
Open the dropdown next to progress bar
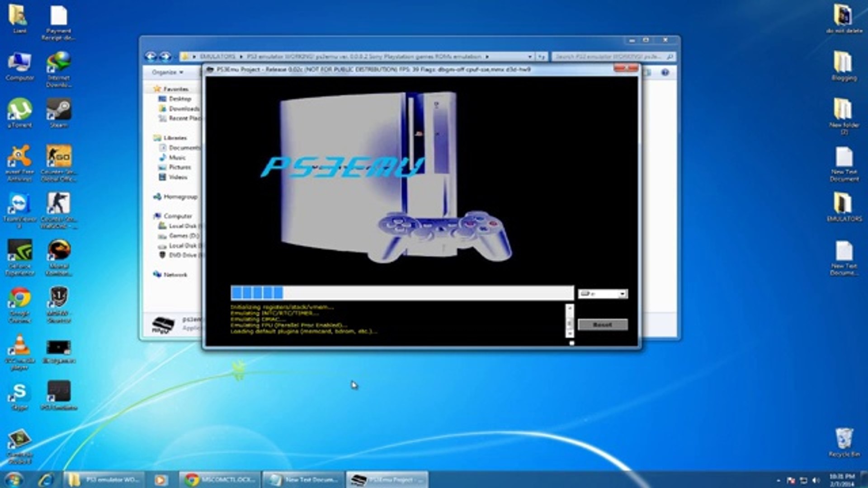[x=623, y=294]
